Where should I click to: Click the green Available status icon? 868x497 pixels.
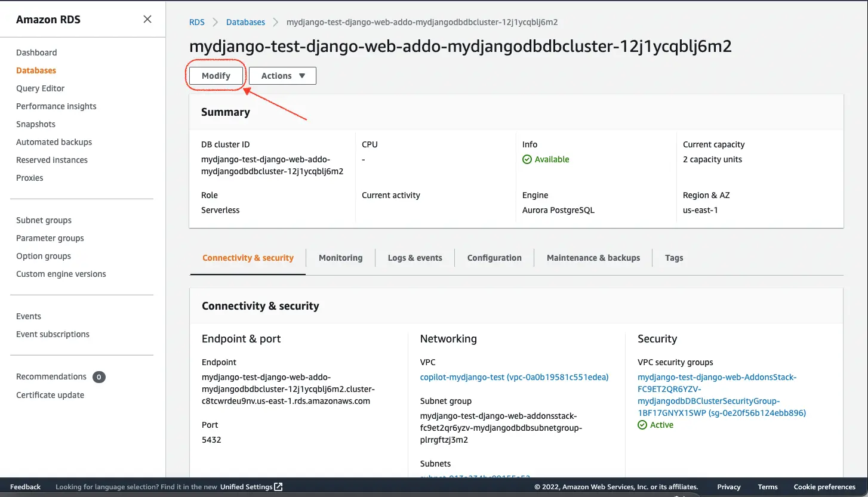pos(527,159)
